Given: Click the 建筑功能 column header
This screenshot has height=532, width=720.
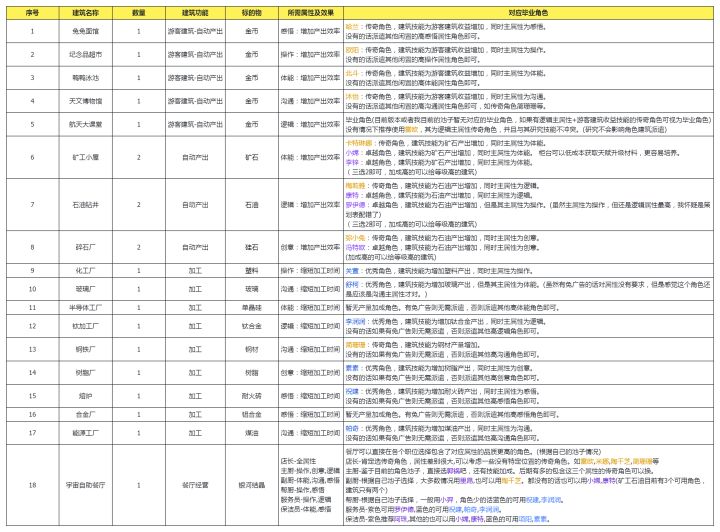Looking at the screenshot, I should point(195,13).
